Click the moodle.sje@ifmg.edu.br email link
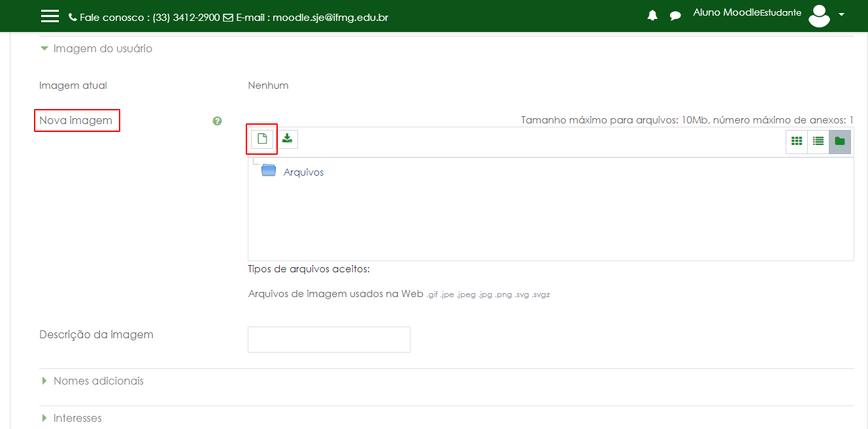The width and height of the screenshot is (868, 429). click(330, 18)
